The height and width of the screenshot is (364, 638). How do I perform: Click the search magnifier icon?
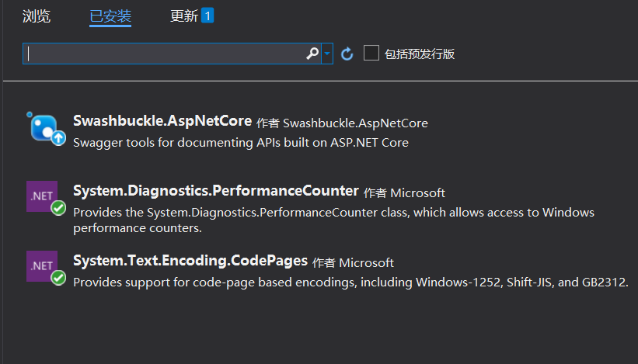[x=312, y=54]
